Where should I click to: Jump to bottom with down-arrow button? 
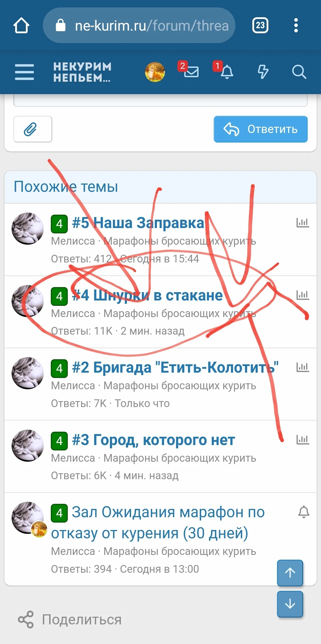[x=290, y=604]
